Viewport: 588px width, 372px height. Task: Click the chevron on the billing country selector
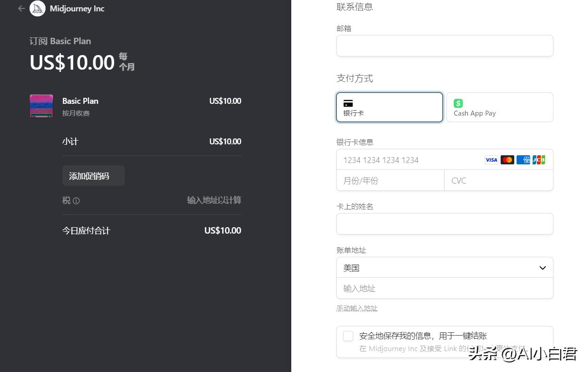542,268
